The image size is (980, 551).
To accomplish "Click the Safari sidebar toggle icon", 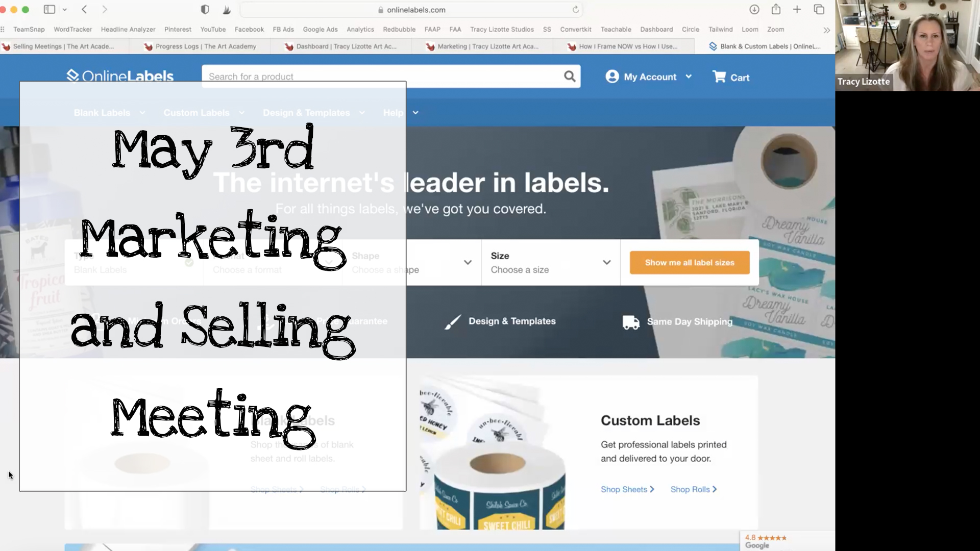I will (x=50, y=9).
